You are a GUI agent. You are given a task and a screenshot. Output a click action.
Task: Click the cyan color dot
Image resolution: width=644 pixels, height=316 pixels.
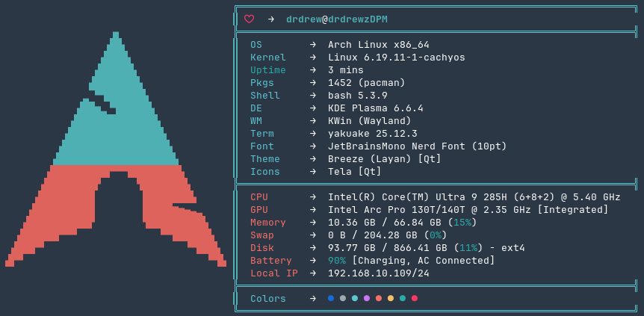point(355,298)
